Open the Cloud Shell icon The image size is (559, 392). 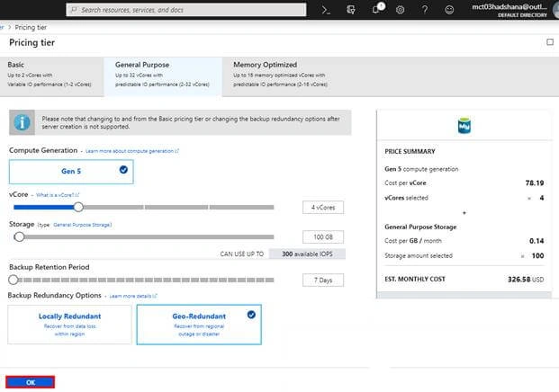tap(326, 10)
